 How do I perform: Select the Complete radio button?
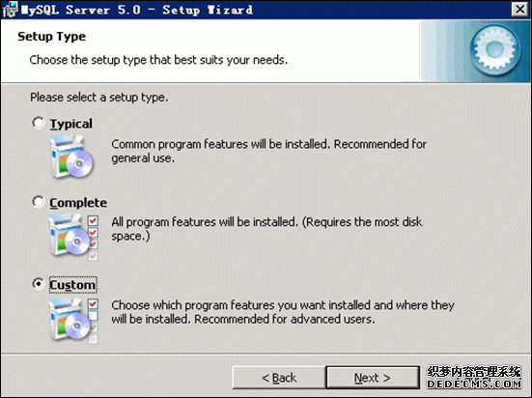[39, 202]
